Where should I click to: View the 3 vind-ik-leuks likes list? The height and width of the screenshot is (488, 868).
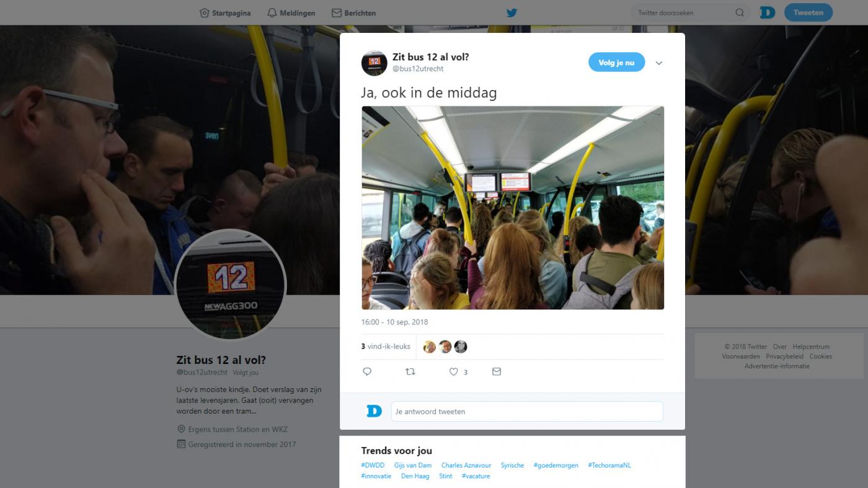[x=386, y=347]
